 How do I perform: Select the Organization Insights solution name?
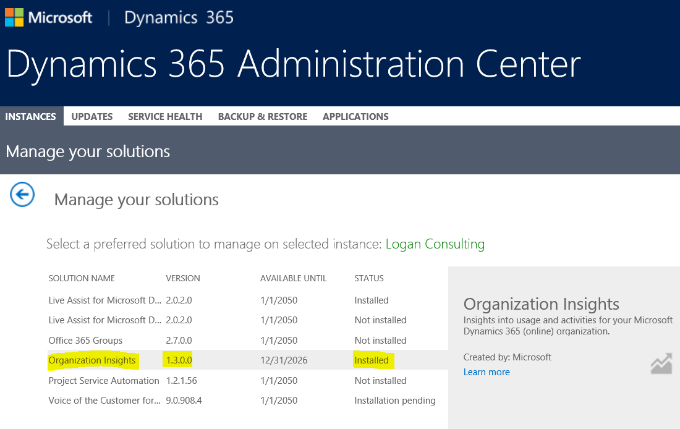pyautogui.click(x=92, y=360)
